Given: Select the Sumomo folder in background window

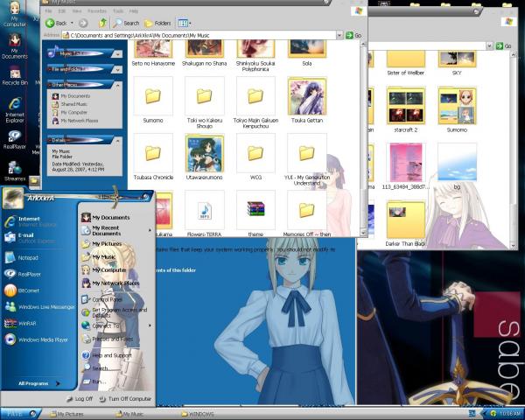Looking at the screenshot, I should coord(457,108).
